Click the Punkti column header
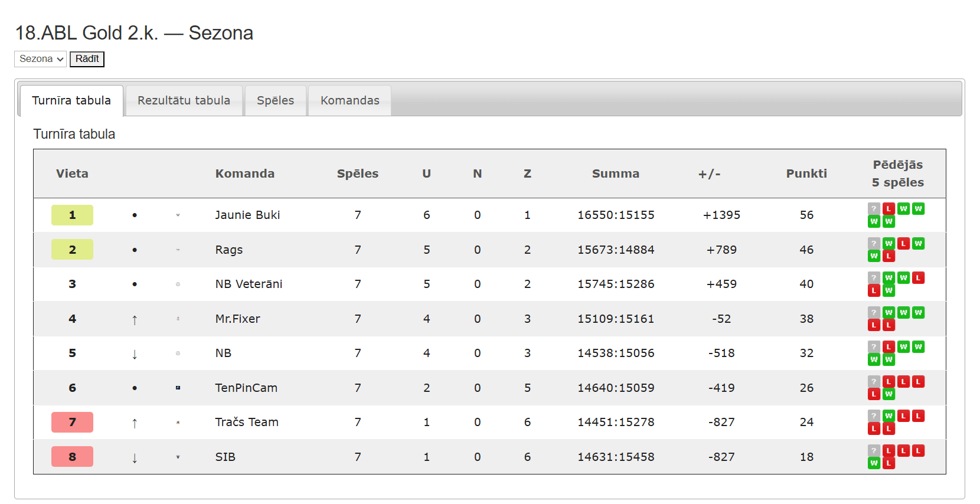Image resolution: width=980 pixels, height=504 pixels. coord(806,174)
